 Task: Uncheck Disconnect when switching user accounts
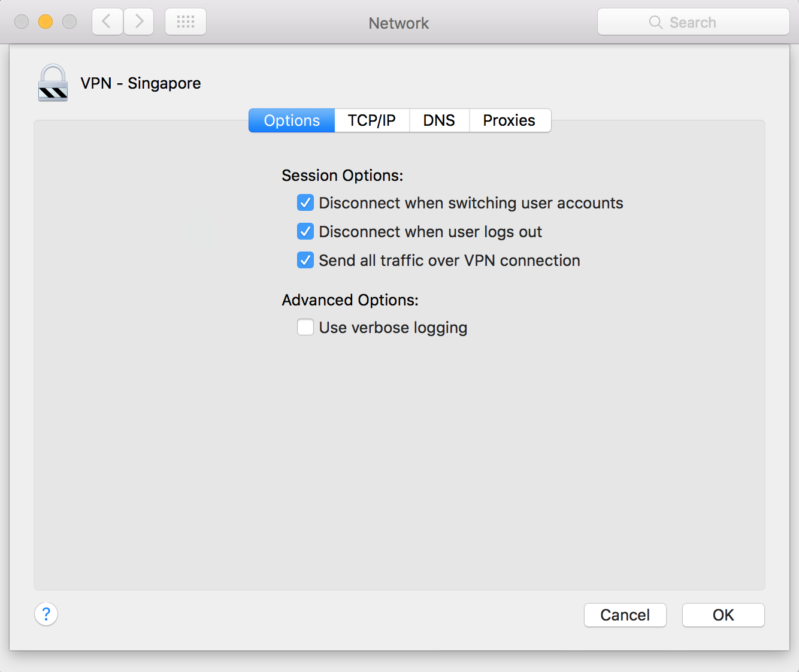pos(305,203)
